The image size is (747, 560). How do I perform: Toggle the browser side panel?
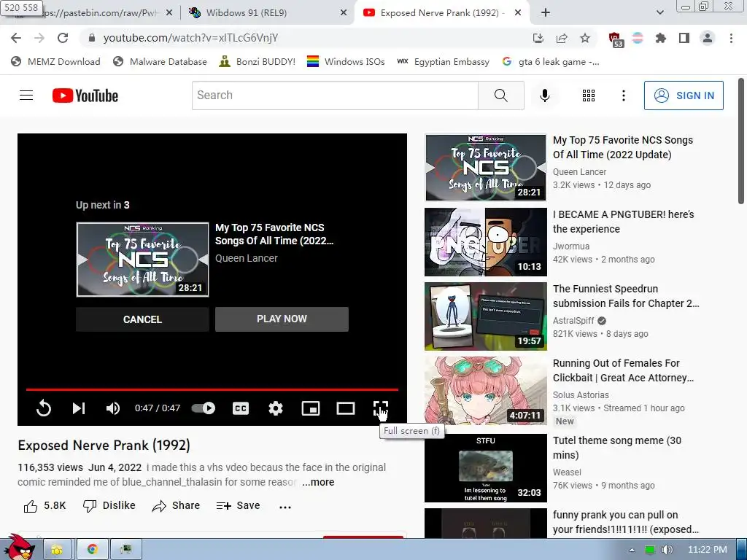[684, 38]
